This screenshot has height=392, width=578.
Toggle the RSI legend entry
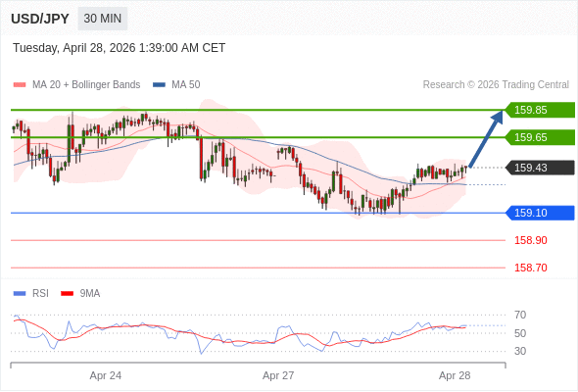pos(31,294)
